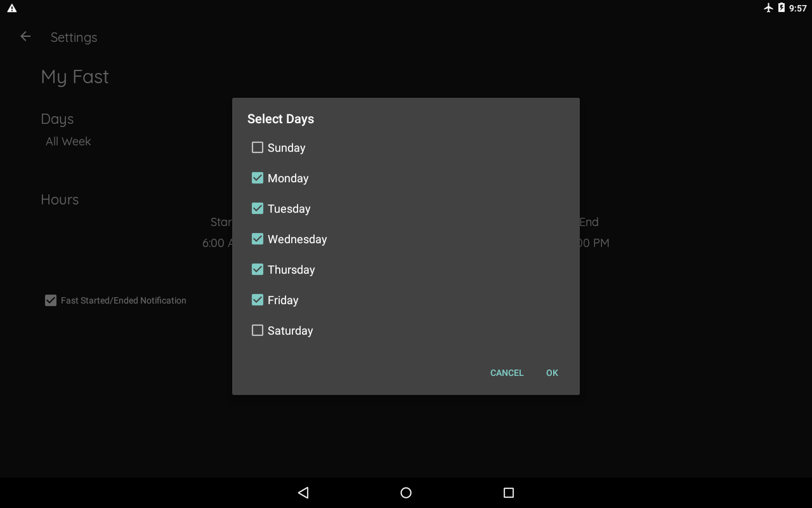Click the Select Days dialog title

coord(280,119)
